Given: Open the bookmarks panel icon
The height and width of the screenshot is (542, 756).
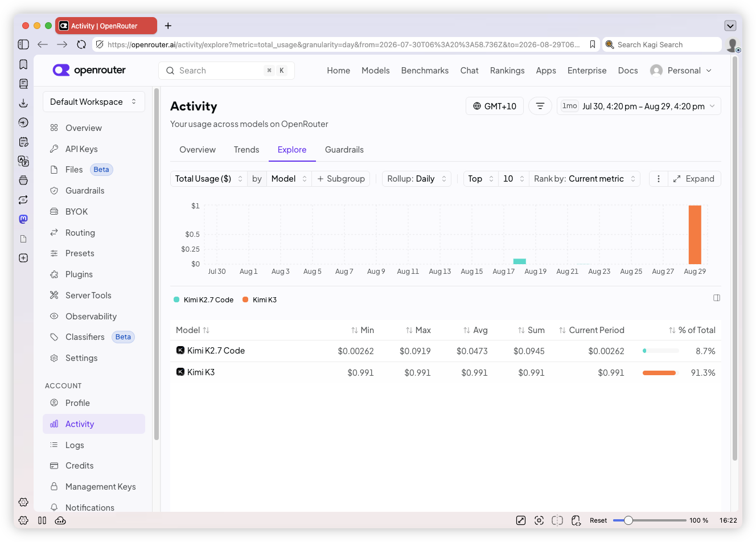Looking at the screenshot, I should coord(23,64).
